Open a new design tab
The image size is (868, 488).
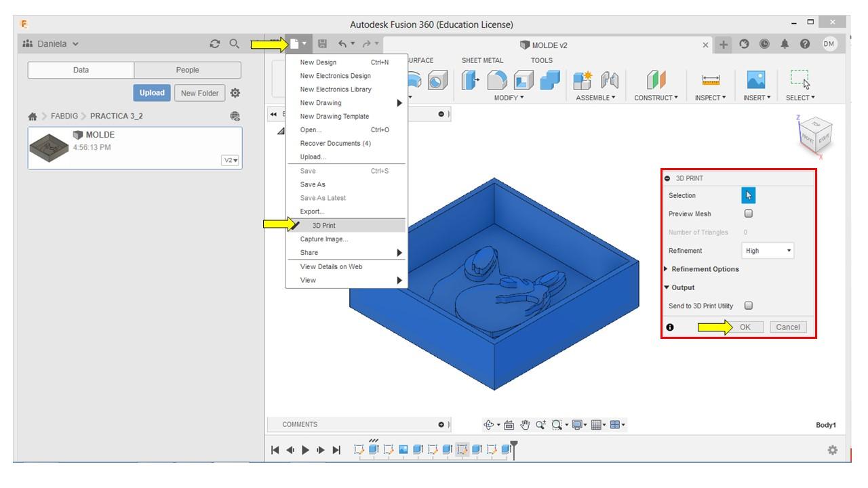pos(724,45)
